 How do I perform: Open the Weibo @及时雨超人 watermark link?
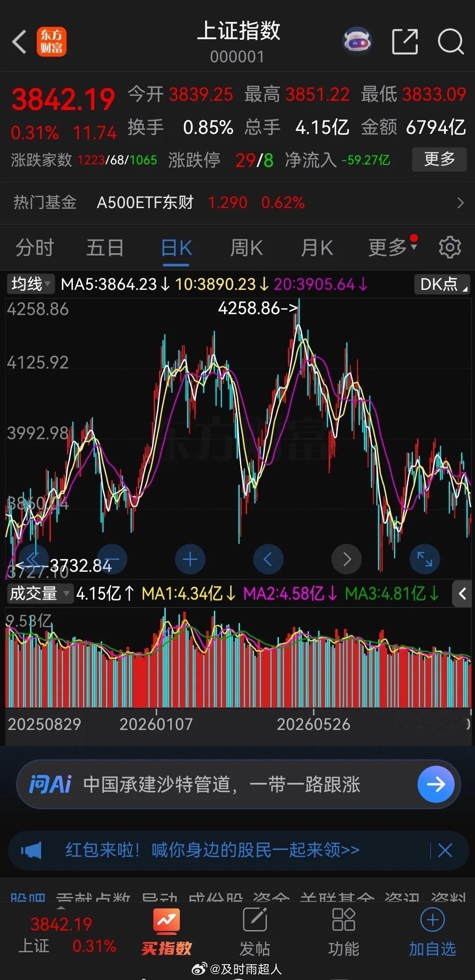click(x=237, y=969)
